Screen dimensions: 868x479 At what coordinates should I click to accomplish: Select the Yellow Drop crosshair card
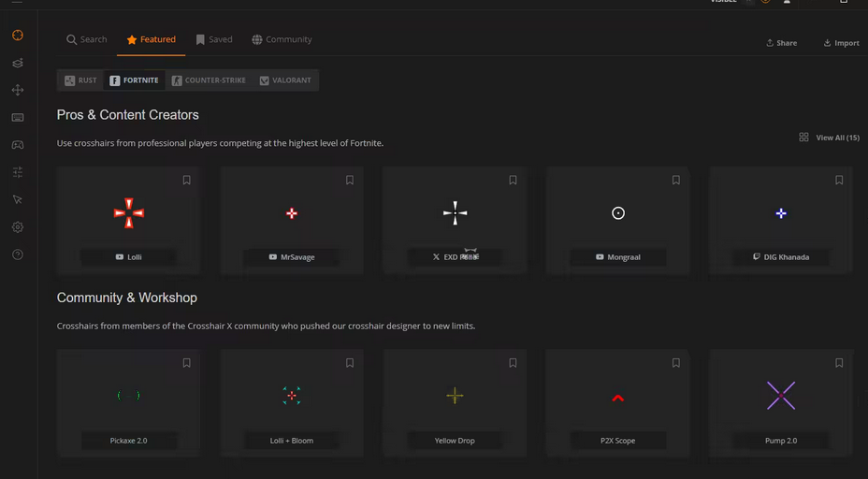point(455,403)
